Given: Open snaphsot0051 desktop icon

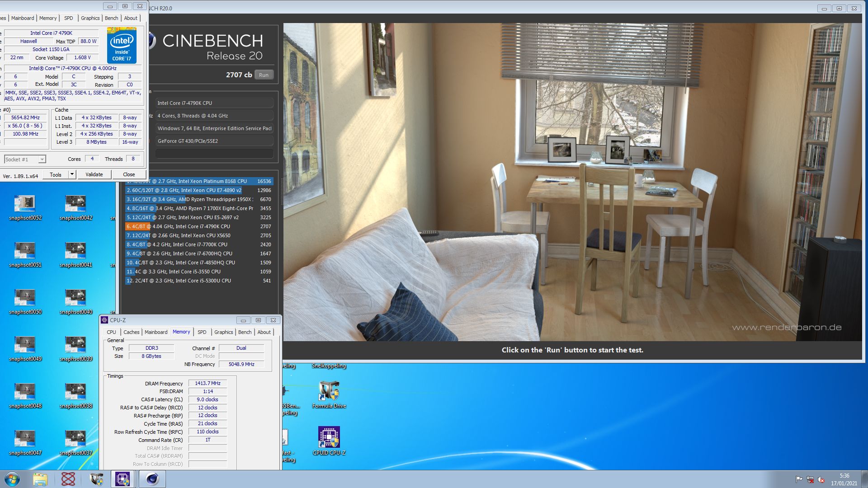Looking at the screenshot, I should coord(25,255).
